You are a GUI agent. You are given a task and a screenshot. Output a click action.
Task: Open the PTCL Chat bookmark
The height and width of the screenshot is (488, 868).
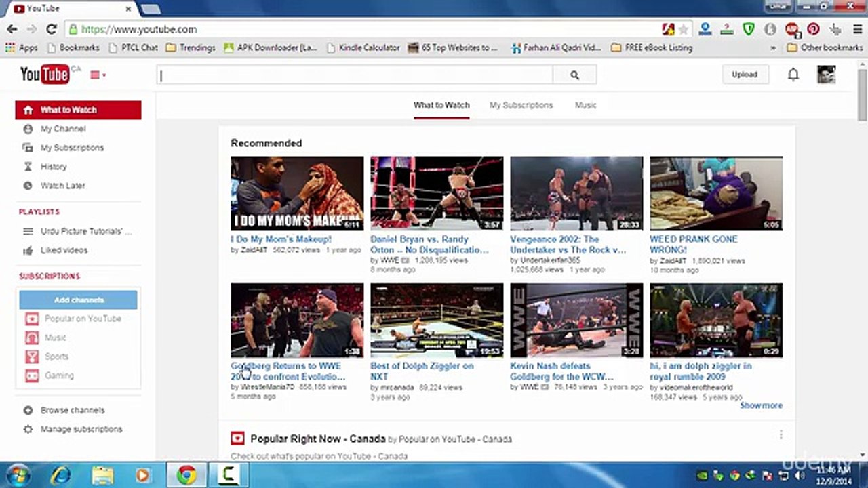(133, 48)
